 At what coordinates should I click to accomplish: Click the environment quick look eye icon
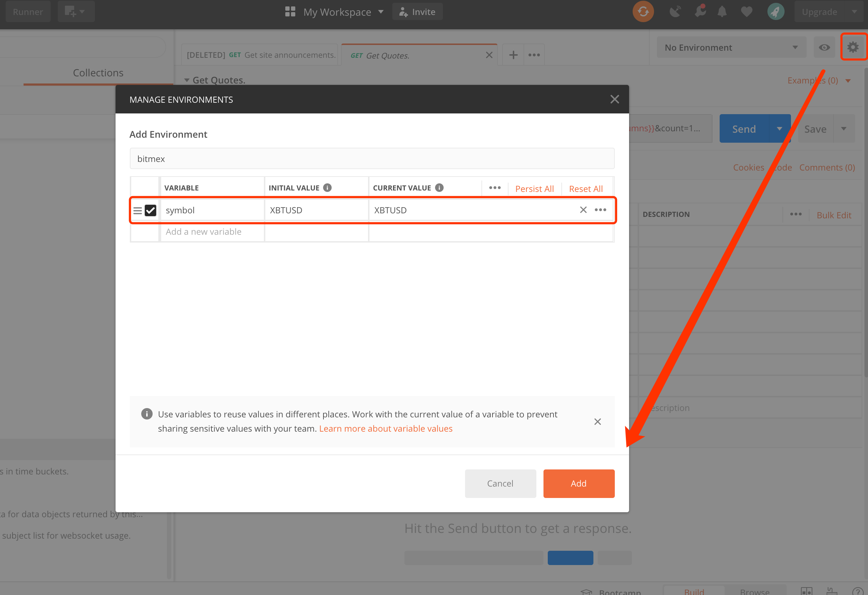click(824, 47)
